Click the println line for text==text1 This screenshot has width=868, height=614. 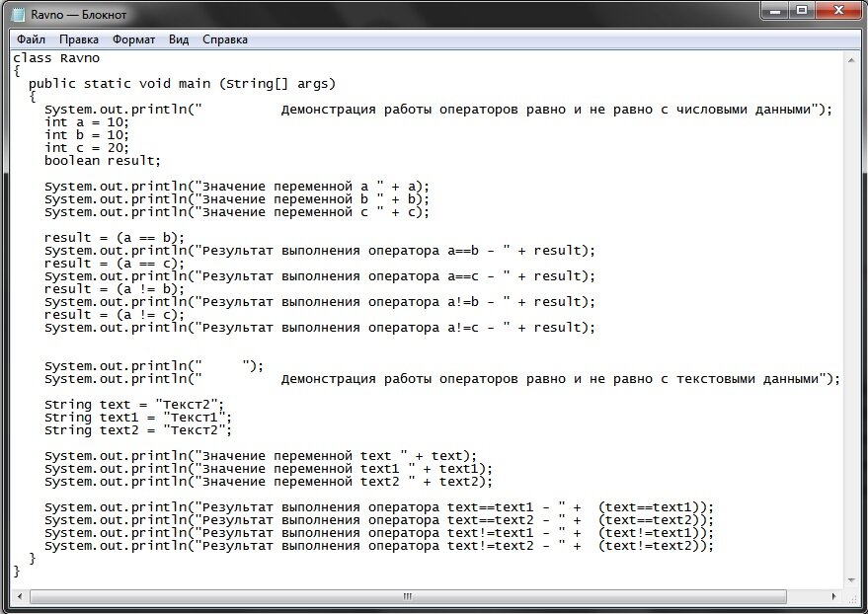pos(379,507)
